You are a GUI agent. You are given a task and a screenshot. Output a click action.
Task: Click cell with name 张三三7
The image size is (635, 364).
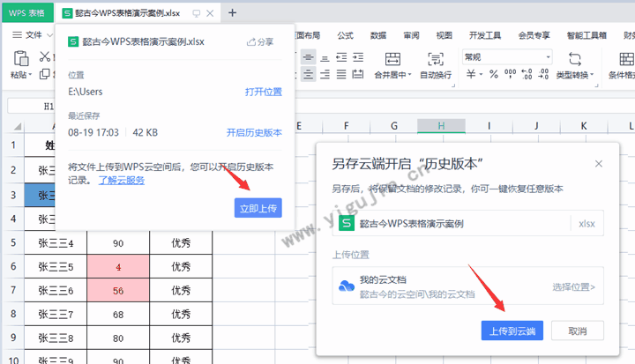[x=56, y=314]
